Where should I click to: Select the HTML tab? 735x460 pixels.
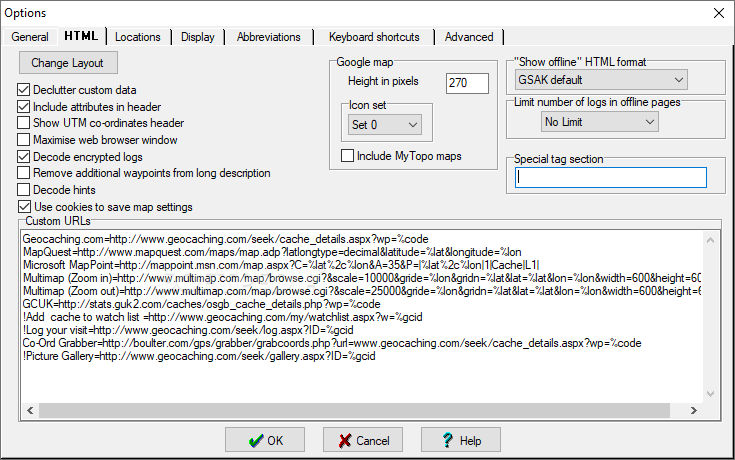click(81, 36)
